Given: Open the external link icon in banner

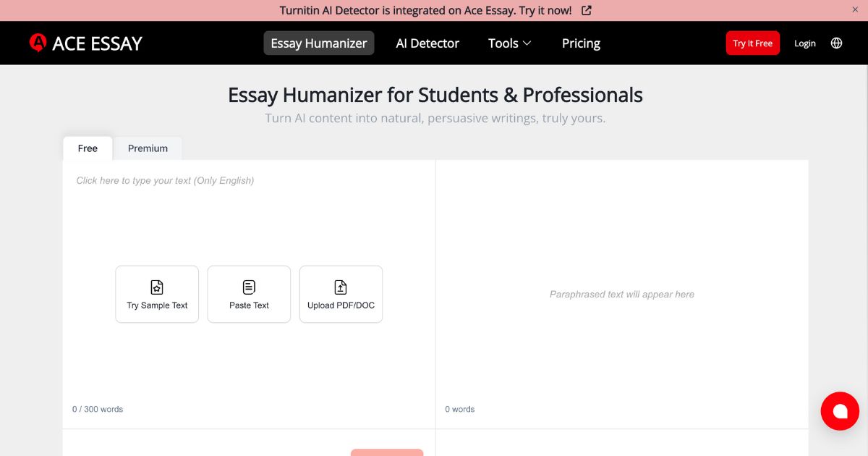Looking at the screenshot, I should pos(587,10).
